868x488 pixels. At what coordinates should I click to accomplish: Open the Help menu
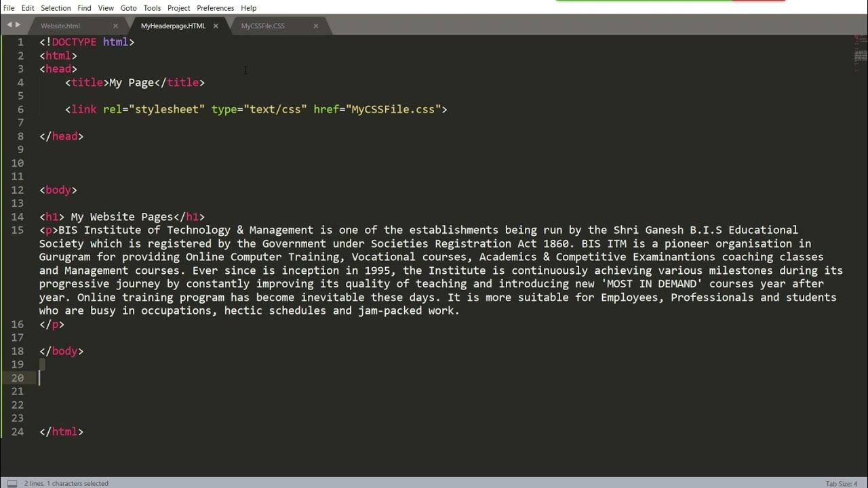tap(248, 8)
